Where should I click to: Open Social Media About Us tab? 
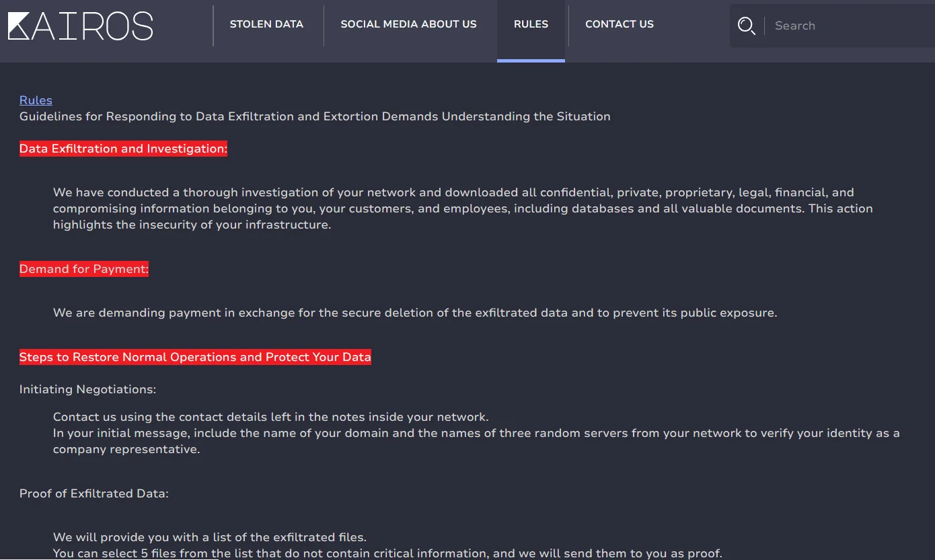[x=408, y=24]
